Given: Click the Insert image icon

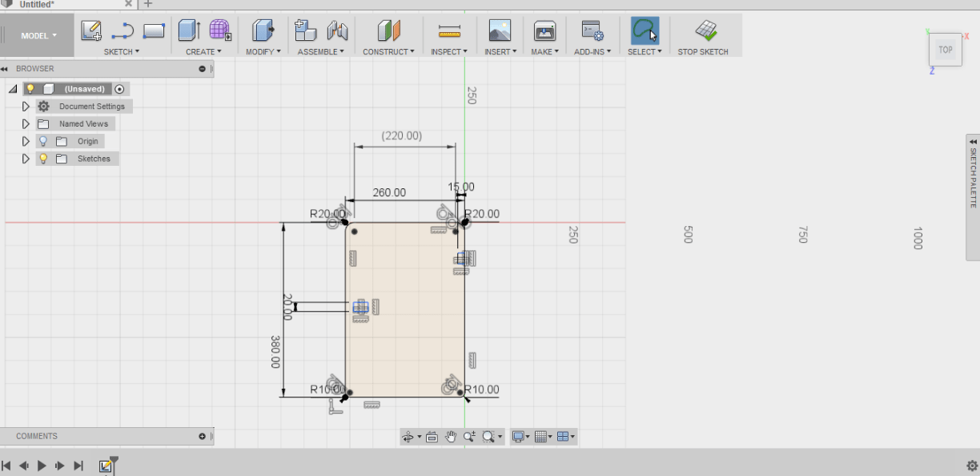Looking at the screenshot, I should click(500, 31).
